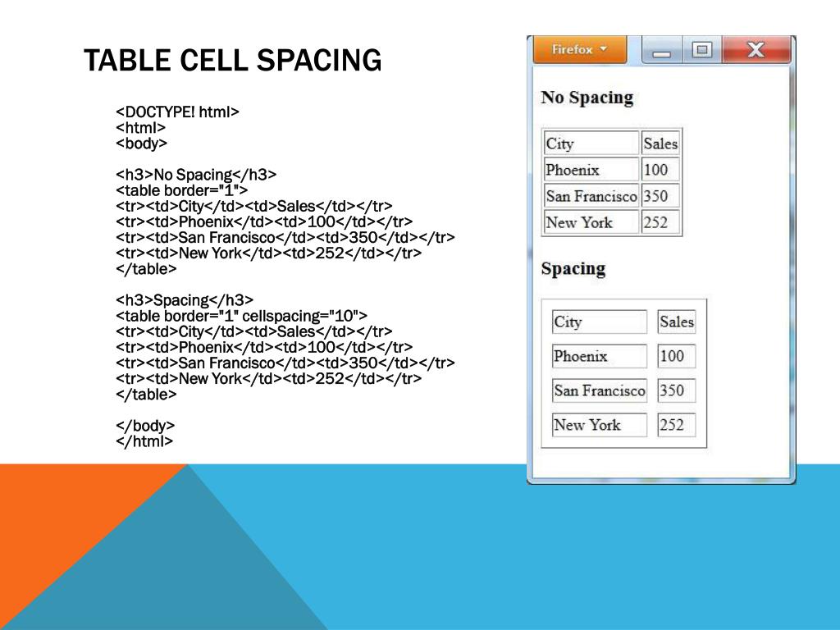The height and width of the screenshot is (630, 840).
Task: Click the opening '<body>' code line
Action: (x=141, y=143)
